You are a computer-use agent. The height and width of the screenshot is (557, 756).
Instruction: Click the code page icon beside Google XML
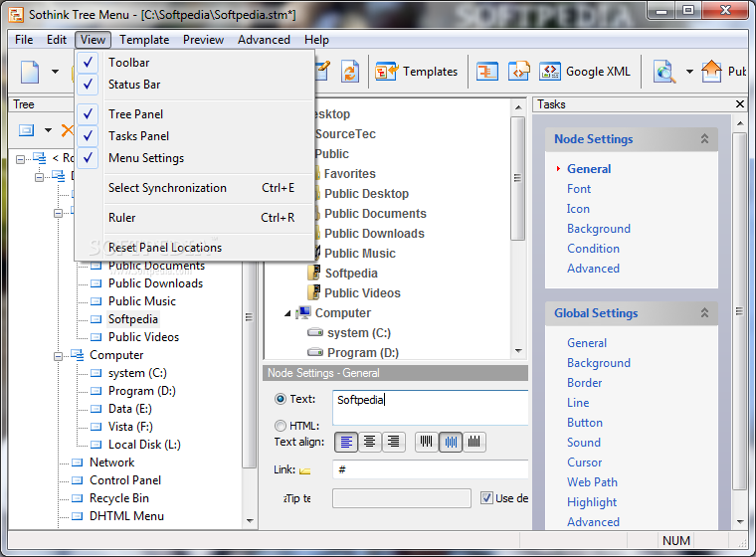pos(519,72)
